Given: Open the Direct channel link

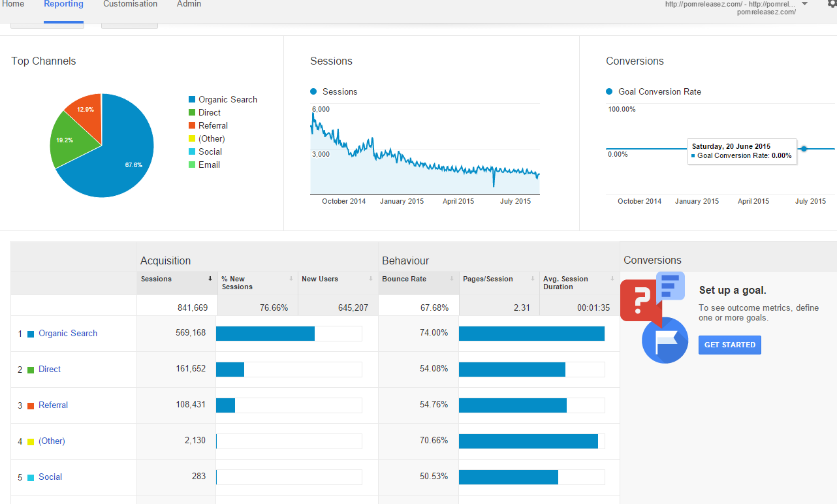Looking at the screenshot, I should pos(50,370).
